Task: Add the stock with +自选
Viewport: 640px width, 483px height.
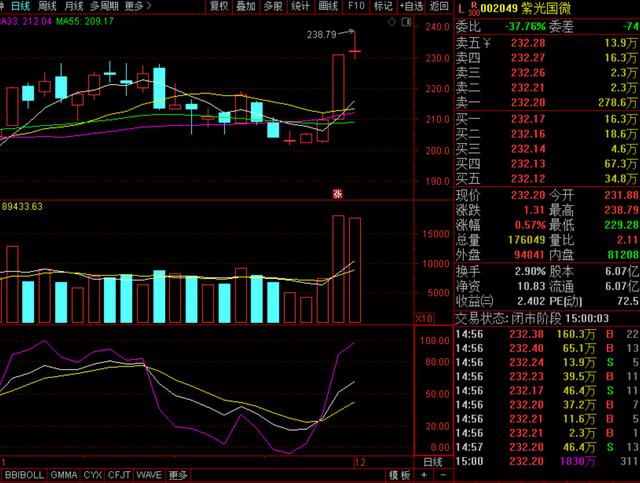Action: tap(411, 6)
